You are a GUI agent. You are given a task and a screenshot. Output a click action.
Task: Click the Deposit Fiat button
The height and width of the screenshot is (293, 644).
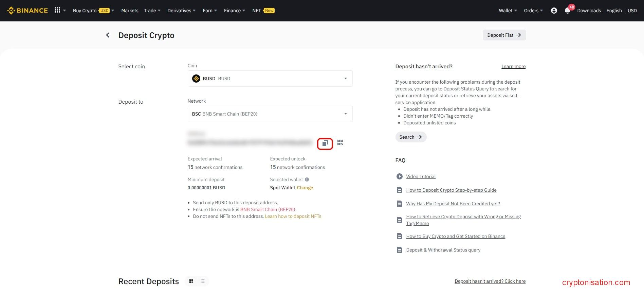(x=504, y=35)
